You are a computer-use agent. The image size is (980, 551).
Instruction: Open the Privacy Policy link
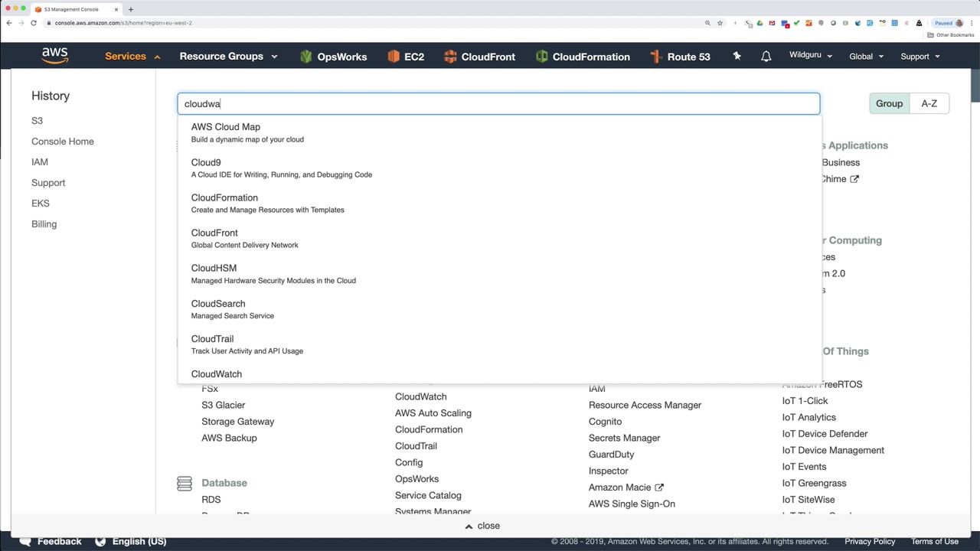pos(870,541)
